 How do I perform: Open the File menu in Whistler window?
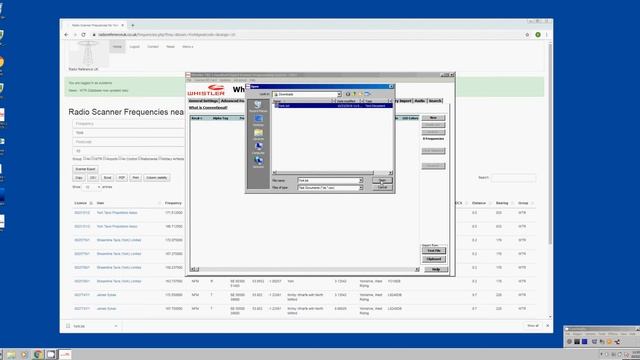(x=189, y=80)
